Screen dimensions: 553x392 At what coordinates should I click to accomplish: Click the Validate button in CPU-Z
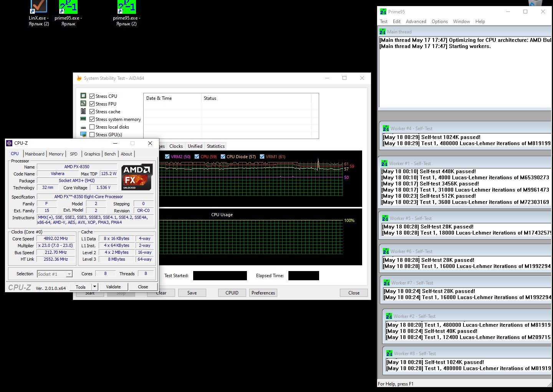pyautogui.click(x=113, y=287)
